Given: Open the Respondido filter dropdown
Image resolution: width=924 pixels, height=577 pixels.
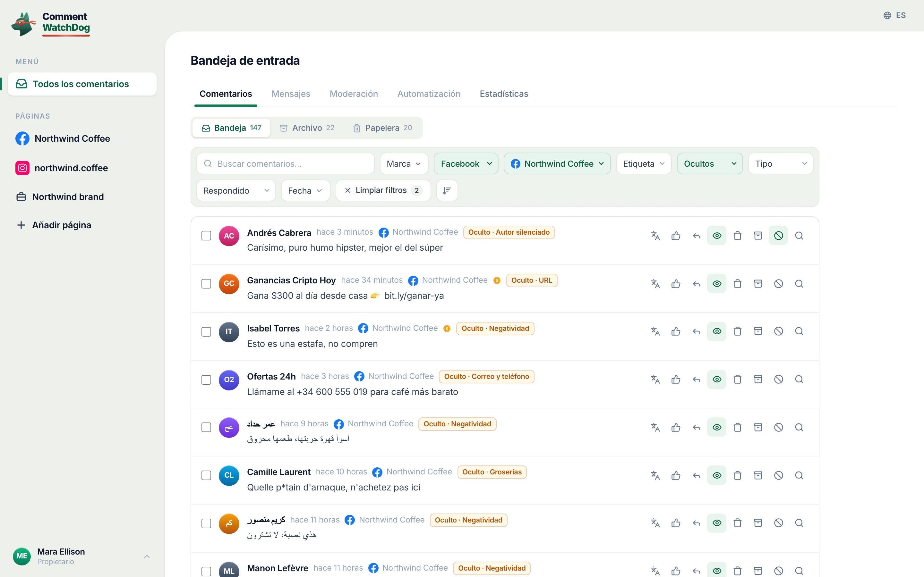Looking at the screenshot, I should (236, 190).
